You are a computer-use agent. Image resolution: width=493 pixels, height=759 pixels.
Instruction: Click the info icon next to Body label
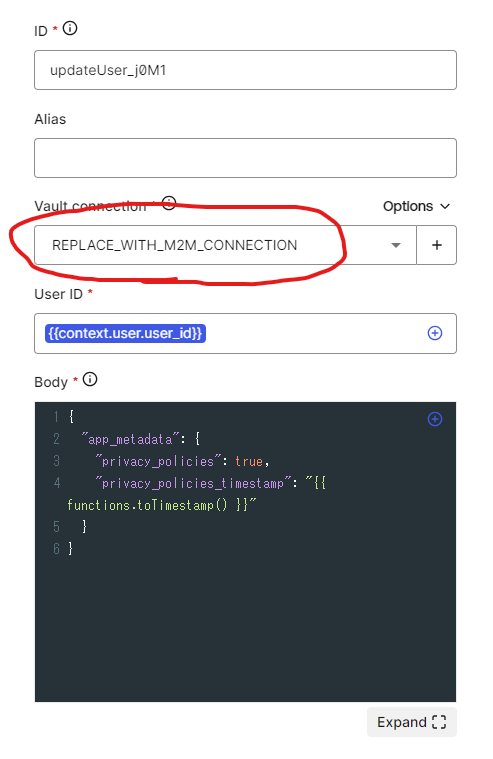(90, 380)
